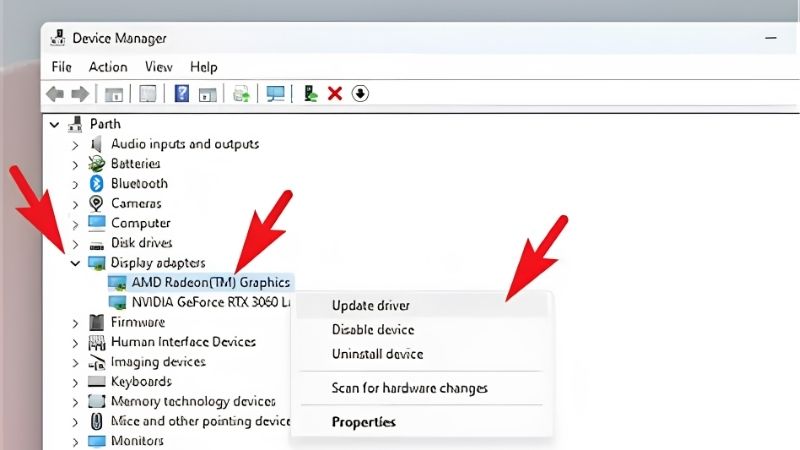The image size is (800, 450).
Task: Expand the Cameras category
Action: 76,205
